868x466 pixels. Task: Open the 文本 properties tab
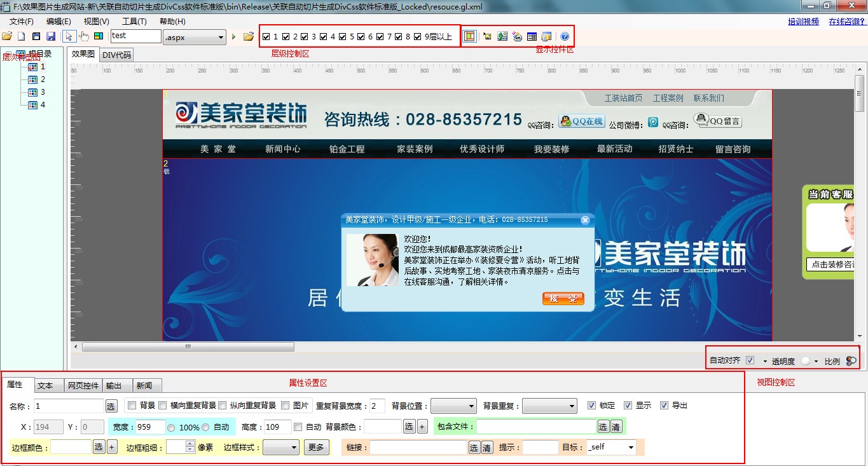click(x=49, y=385)
